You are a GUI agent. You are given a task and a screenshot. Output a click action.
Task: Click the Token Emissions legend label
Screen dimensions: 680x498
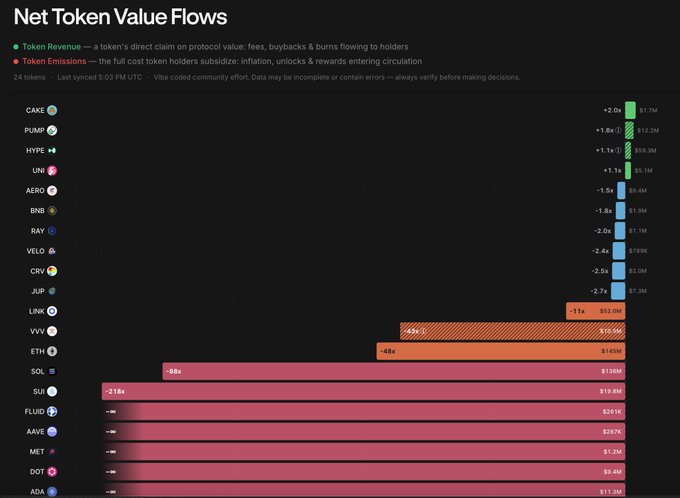(54, 62)
